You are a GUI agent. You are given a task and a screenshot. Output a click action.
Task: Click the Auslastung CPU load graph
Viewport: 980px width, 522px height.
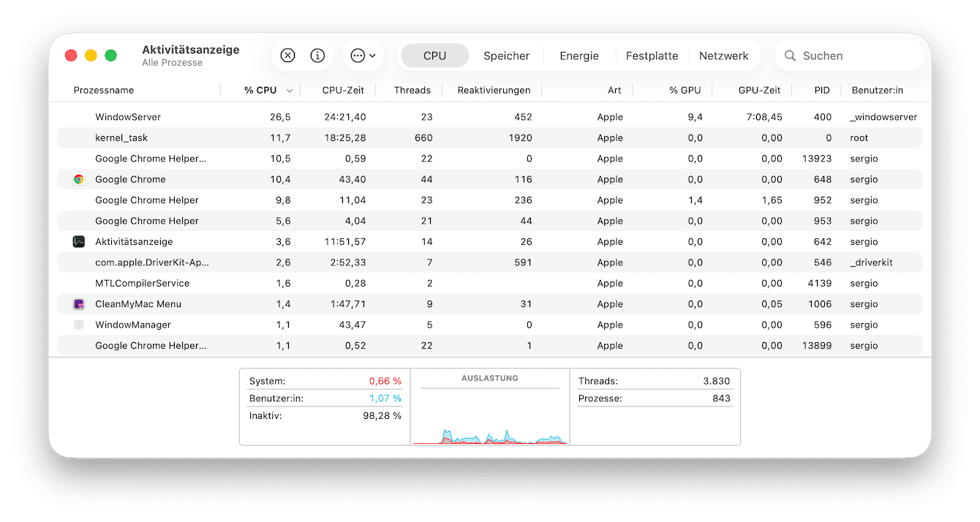point(489,417)
